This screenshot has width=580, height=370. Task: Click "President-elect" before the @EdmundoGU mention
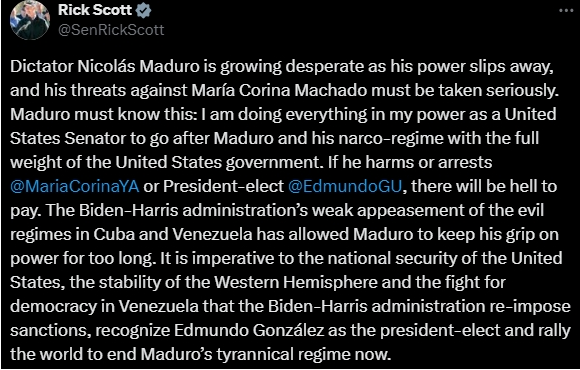click(x=223, y=186)
